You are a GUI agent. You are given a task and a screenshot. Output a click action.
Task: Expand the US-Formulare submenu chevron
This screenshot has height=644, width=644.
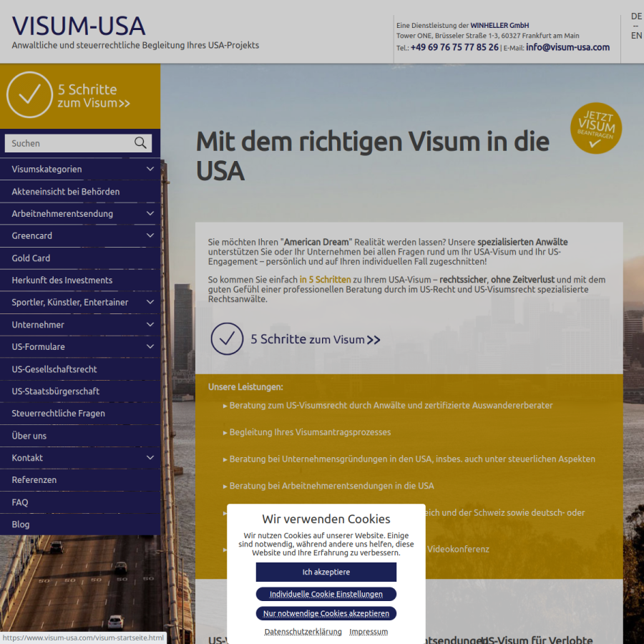coord(150,346)
